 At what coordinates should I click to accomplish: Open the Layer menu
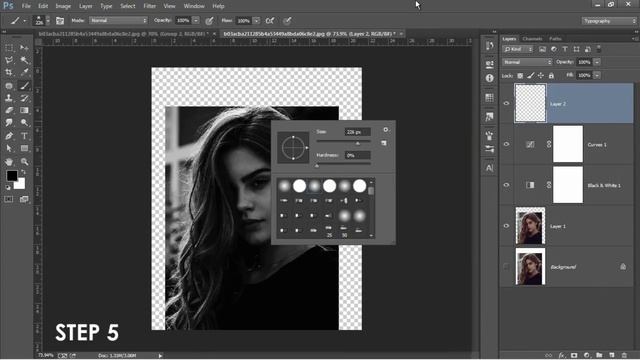pyautogui.click(x=85, y=6)
